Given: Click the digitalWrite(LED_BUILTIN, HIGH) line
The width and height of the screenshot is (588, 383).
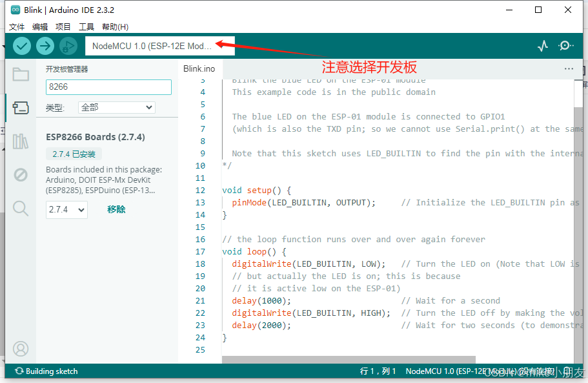Looking at the screenshot, I should point(311,313).
